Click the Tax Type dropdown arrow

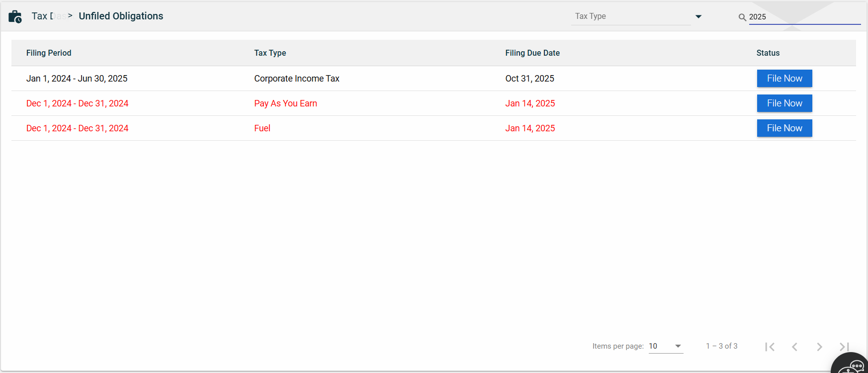click(698, 17)
